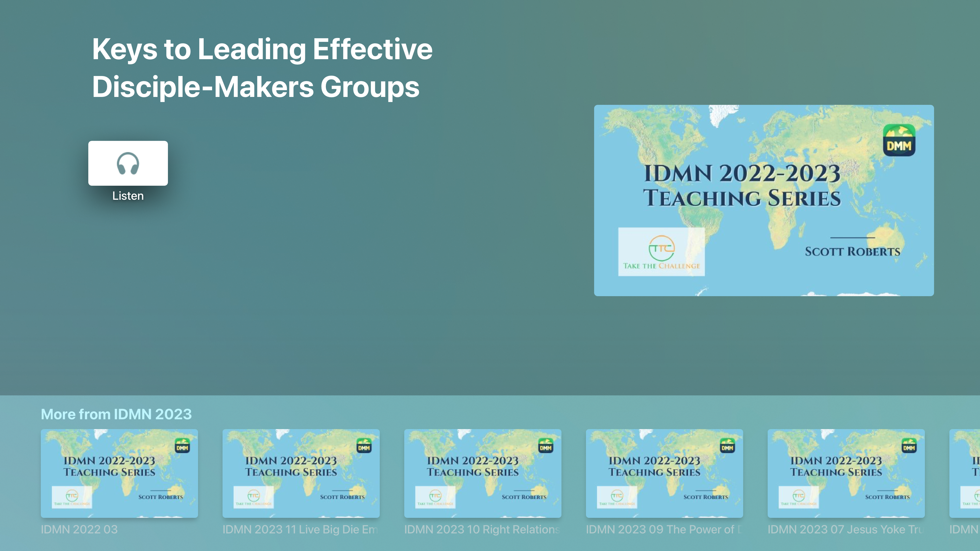Select the 'IDMN 2023 10 Right Relations' title text
Screen dimensions: 980x551
tap(482, 529)
